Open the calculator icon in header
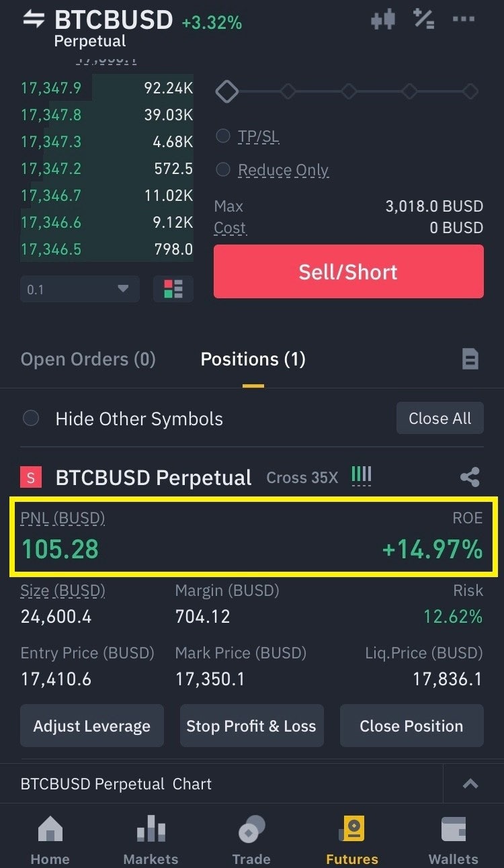This screenshot has height=868, width=504. [x=423, y=19]
